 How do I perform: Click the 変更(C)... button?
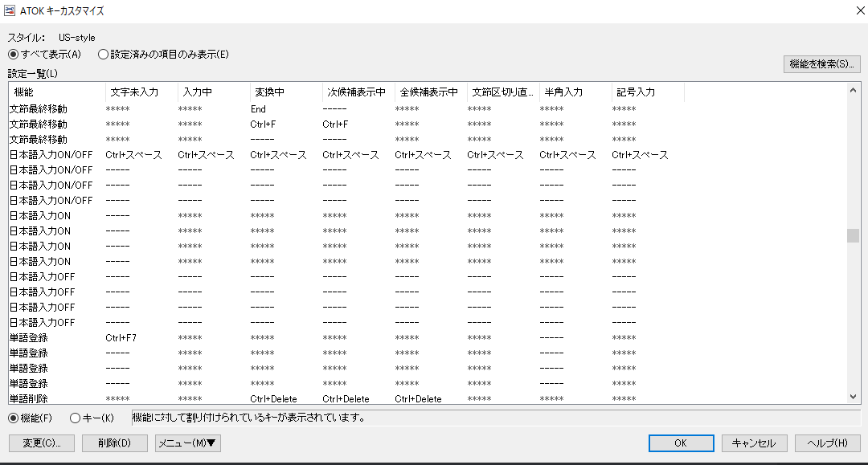pos(42,443)
